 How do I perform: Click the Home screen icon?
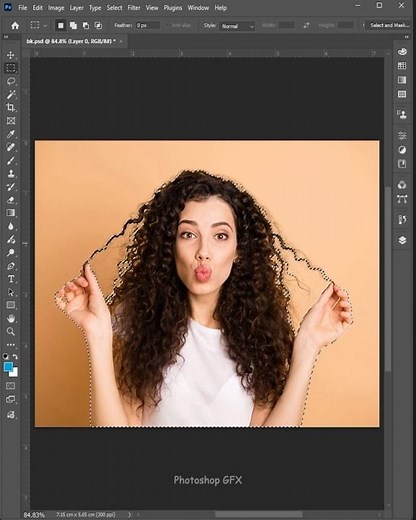pyautogui.click(x=15, y=26)
